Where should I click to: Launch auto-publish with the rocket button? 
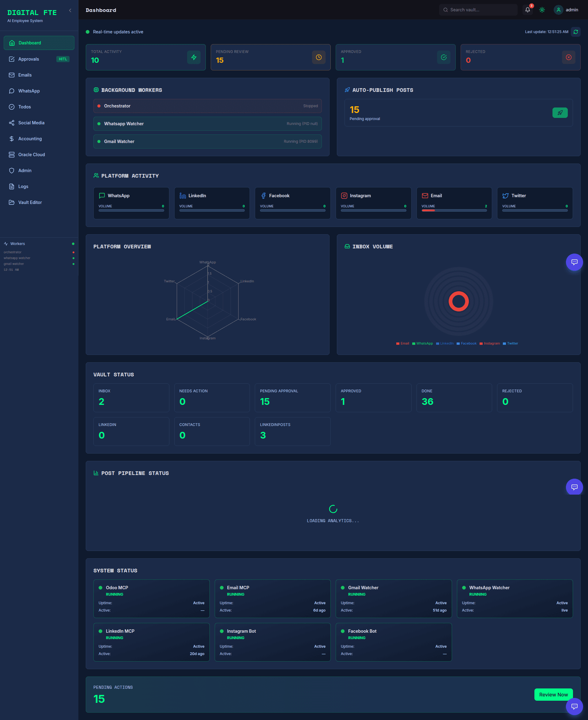(560, 113)
